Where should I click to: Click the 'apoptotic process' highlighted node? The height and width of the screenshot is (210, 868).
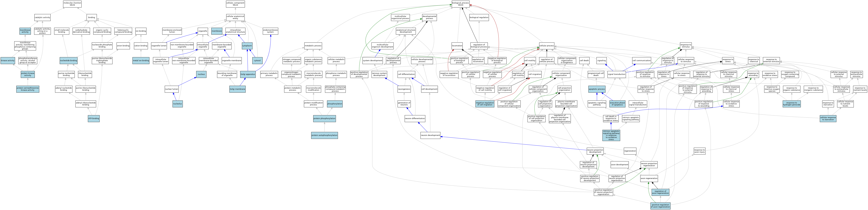click(x=597, y=89)
